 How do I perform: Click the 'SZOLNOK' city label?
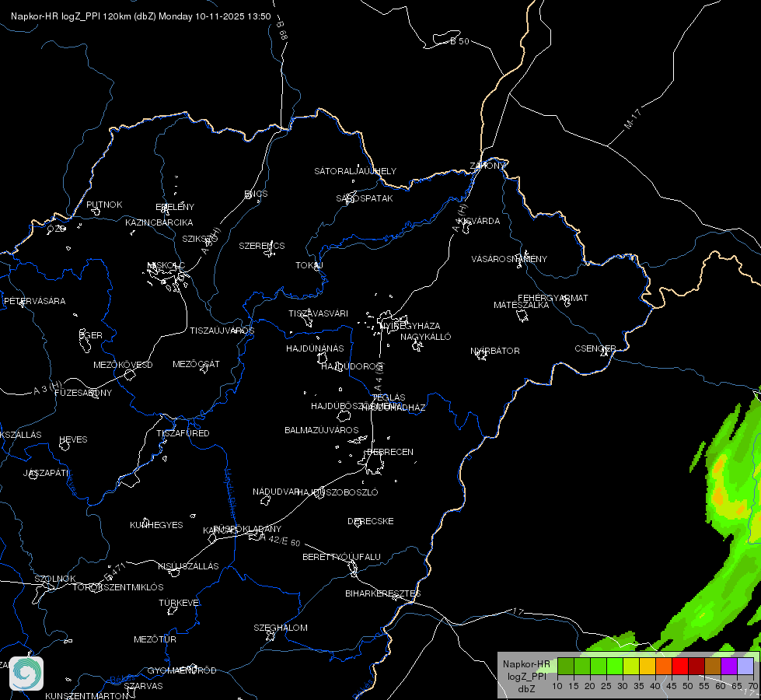[55, 579]
